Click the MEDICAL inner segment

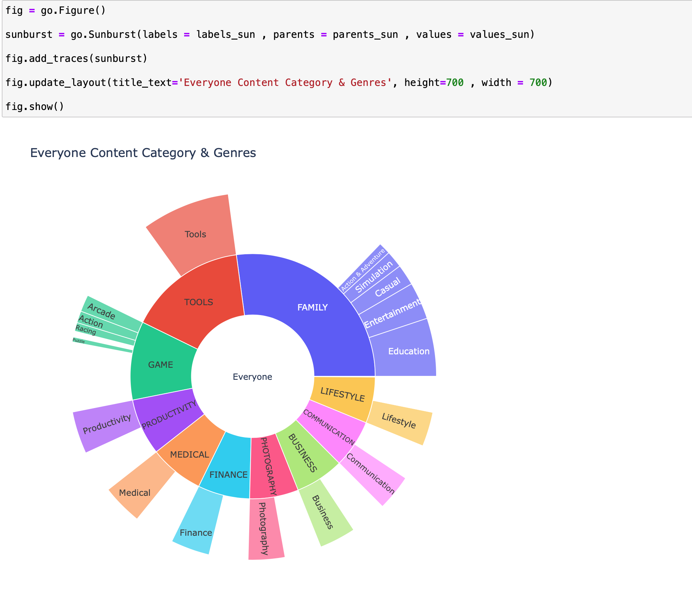tap(189, 454)
